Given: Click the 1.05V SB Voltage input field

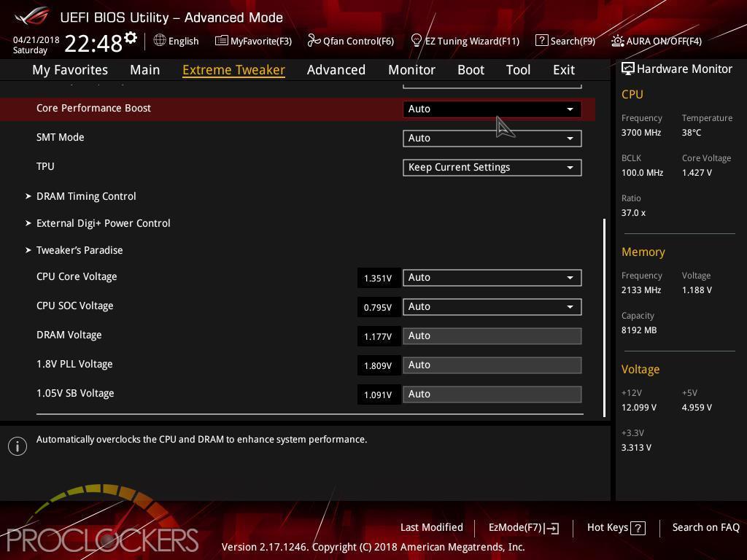Looking at the screenshot, I should (492, 394).
